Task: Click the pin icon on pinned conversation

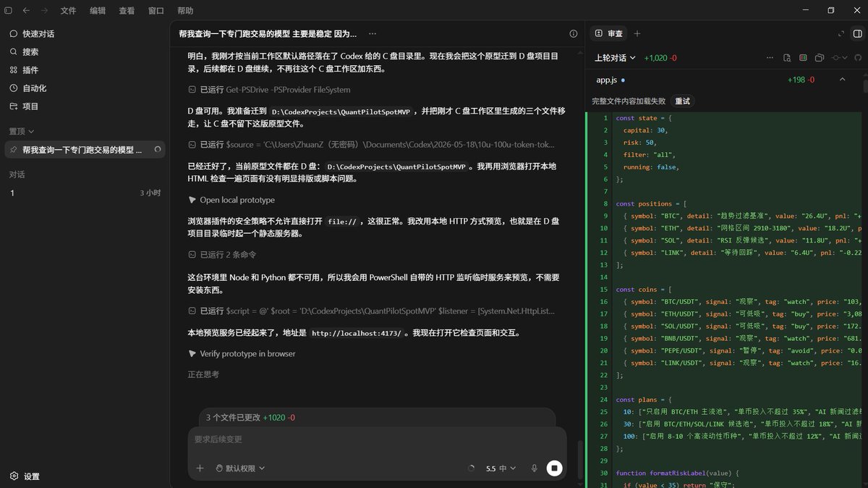Action: (x=14, y=149)
